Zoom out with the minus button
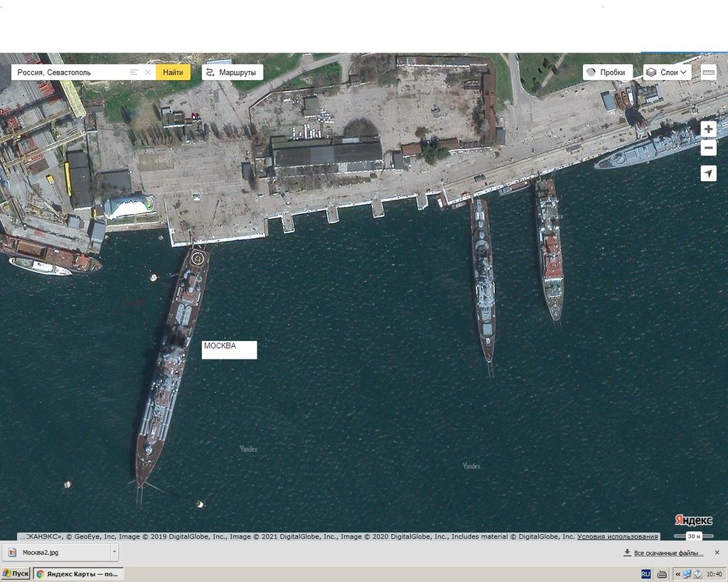 pyautogui.click(x=708, y=149)
